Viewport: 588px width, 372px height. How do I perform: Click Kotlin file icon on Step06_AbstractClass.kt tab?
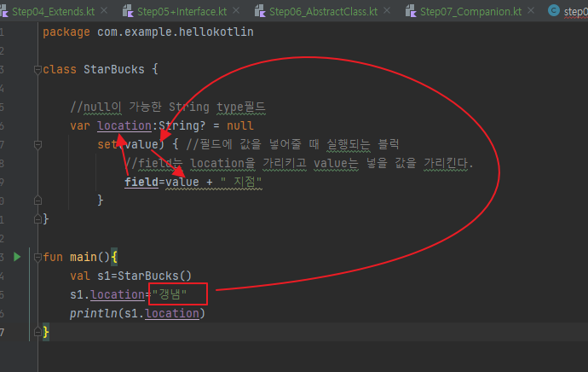coord(260,11)
